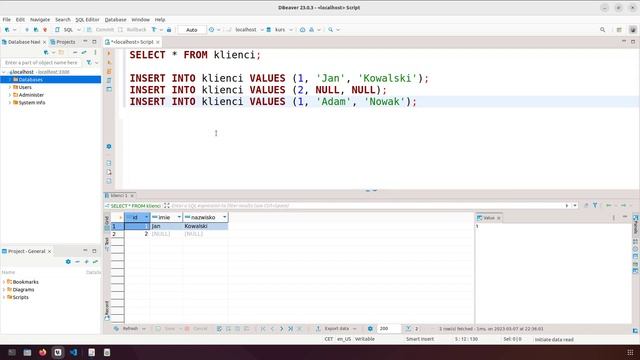Image resolution: width=640 pixels, height=360 pixels.
Task: Click the Writable status bar indicator
Action: pos(365,339)
